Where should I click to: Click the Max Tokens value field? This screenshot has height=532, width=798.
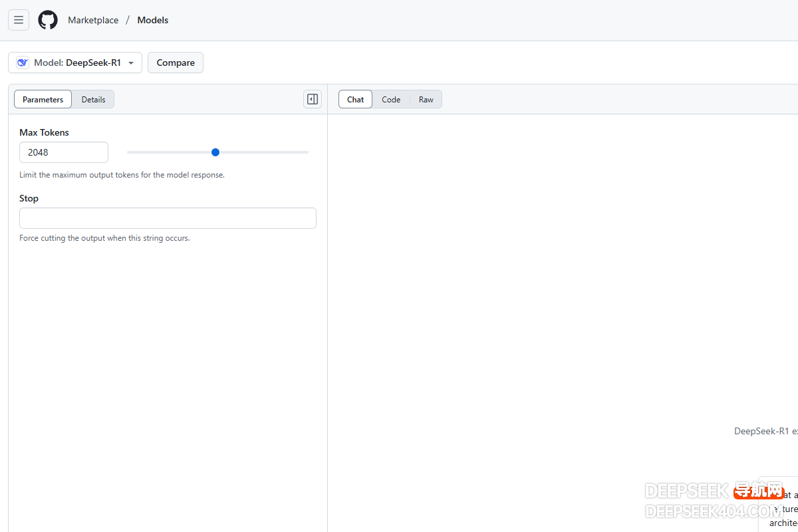[x=64, y=152]
